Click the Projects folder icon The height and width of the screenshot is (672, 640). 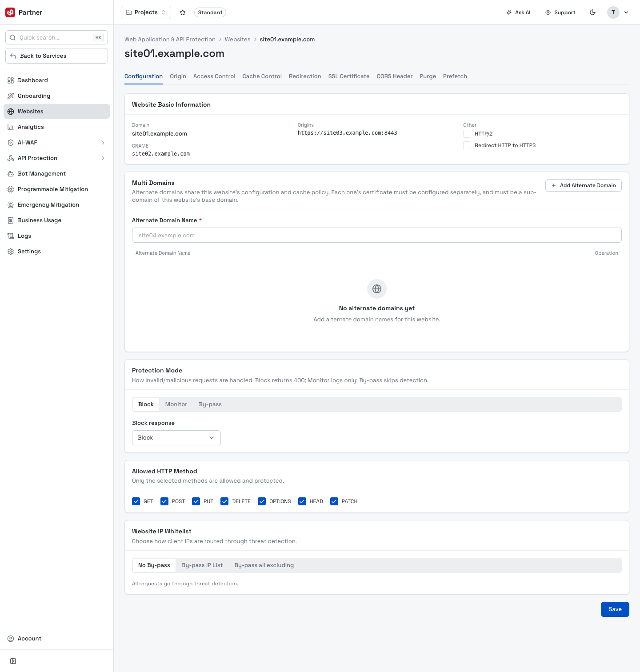tap(129, 12)
